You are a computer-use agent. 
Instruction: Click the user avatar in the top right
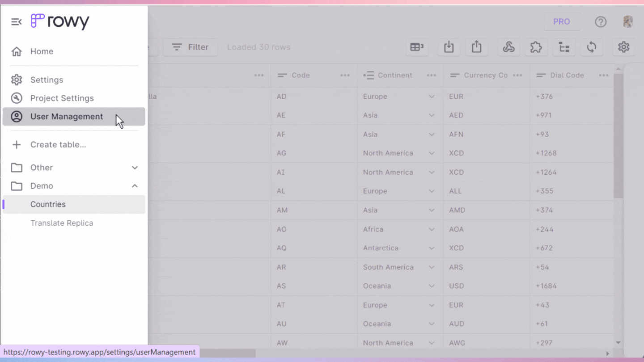pyautogui.click(x=628, y=22)
